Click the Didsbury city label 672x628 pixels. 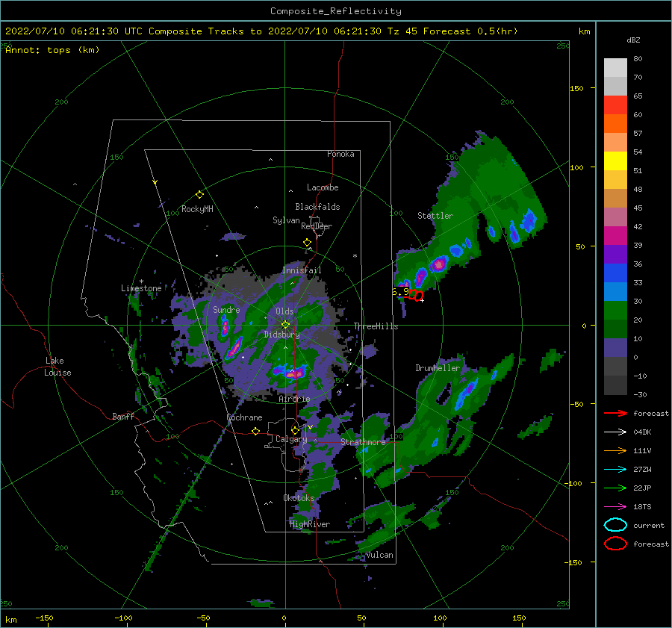(x=281, y=335)
